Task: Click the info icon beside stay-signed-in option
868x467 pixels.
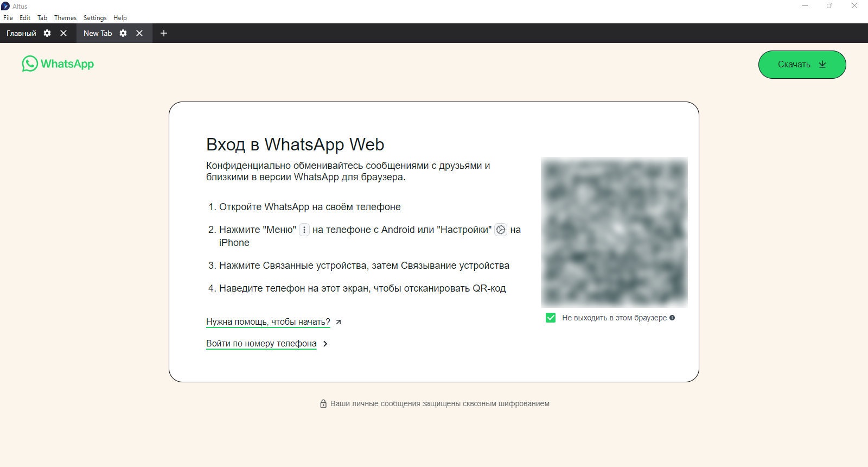Action: click(x=672, y=318)
